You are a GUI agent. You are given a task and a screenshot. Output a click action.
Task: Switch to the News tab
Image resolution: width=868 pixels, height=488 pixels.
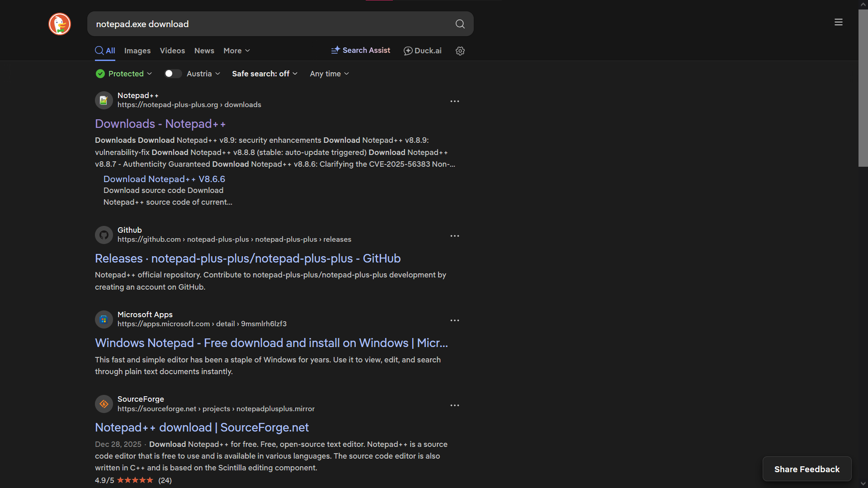(204, 51)
